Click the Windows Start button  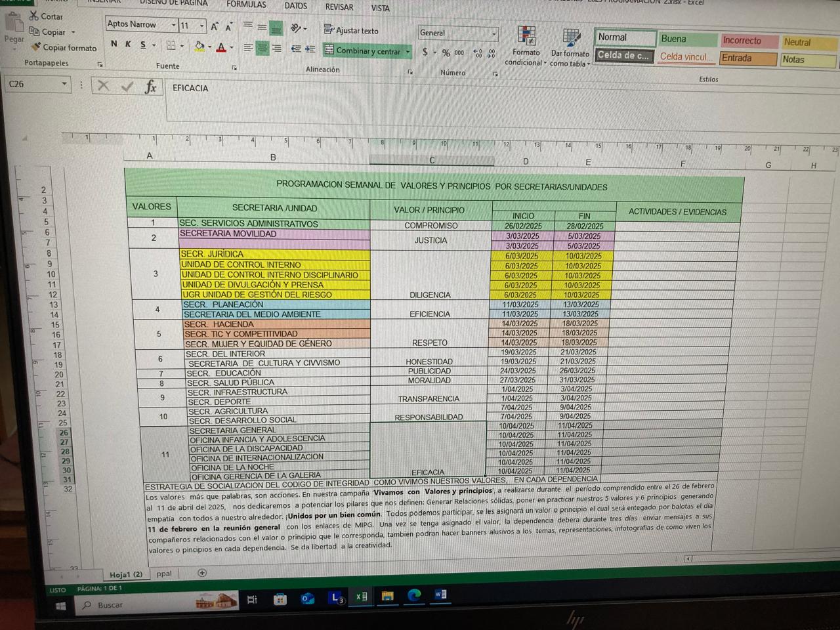point(61,606)
